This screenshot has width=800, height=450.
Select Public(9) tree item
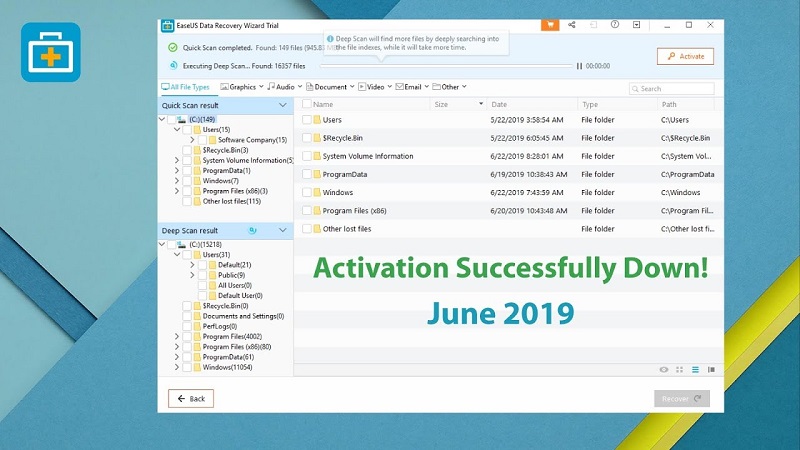[x=231, y=275]
